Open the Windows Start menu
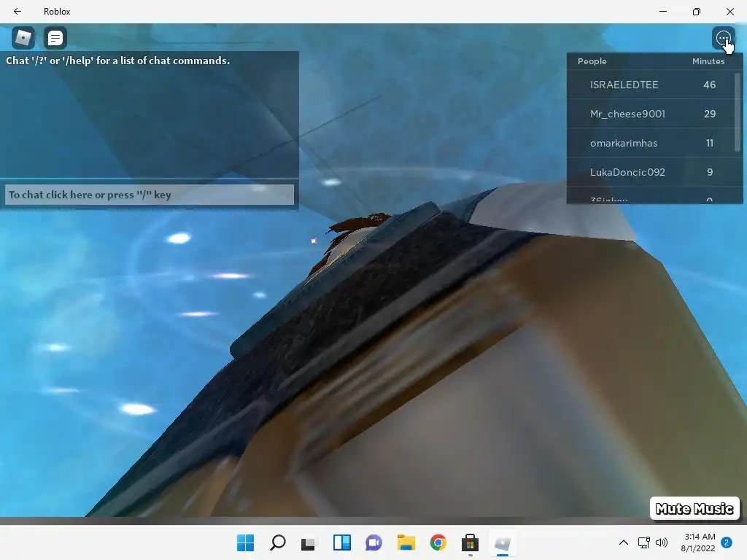Image resolution: width=747 pixels, height=560 pixels. coord(245,542)
